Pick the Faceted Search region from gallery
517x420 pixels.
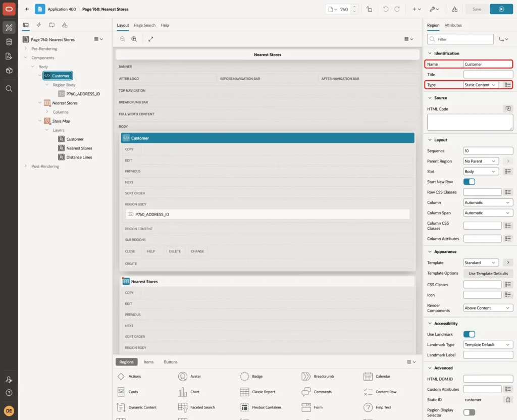coord(196,407)
